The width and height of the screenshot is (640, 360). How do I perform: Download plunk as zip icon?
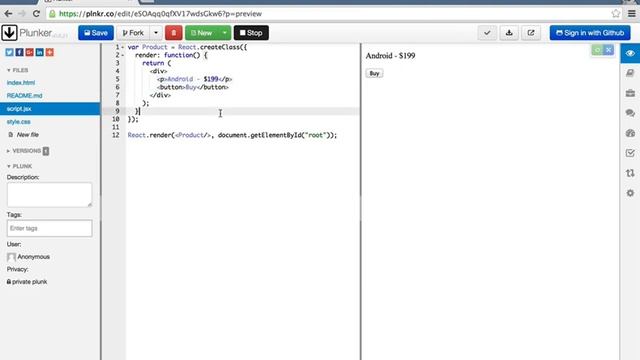point(509,33)
